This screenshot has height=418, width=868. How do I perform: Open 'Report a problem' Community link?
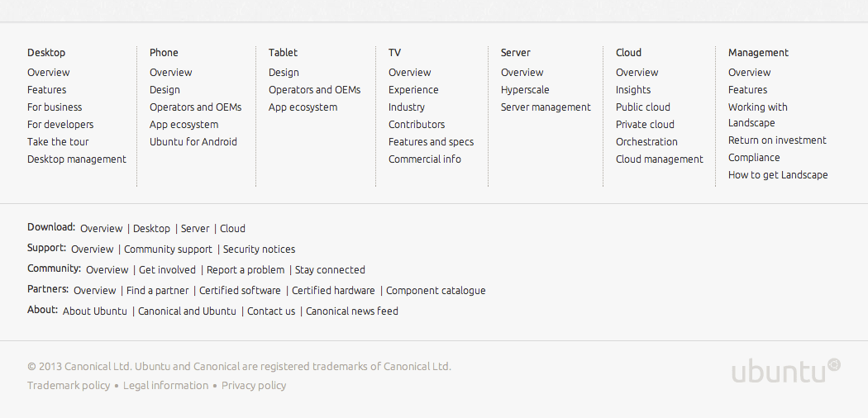point(246,270)
